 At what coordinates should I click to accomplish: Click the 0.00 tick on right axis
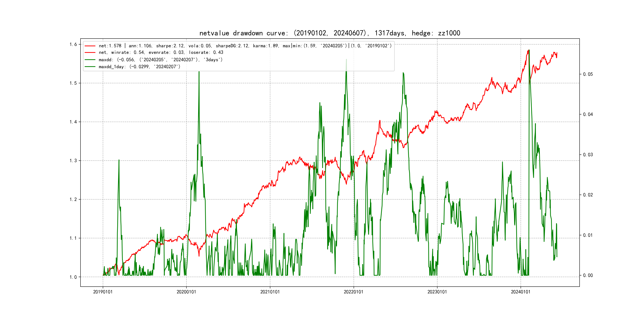588,275
